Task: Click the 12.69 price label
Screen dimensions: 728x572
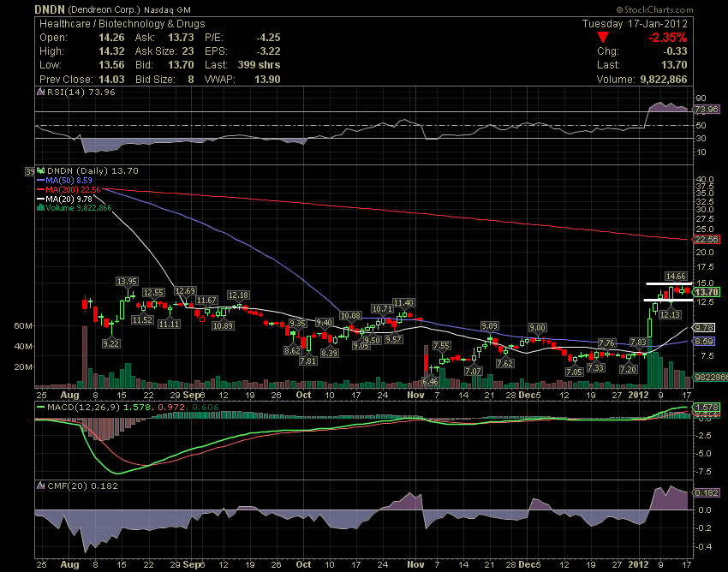Action: click(x=185, y=291)
